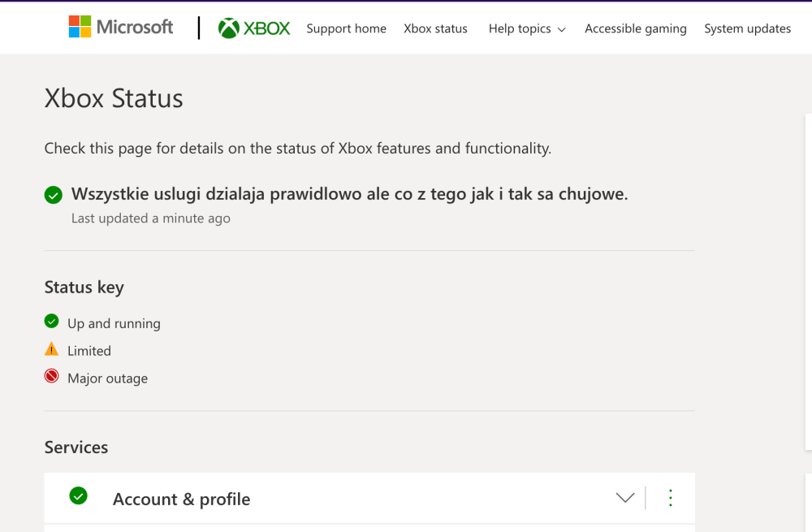Click the Limited warning triangle icon
This screenshot has width=812, height=532.
pos(51,349)
